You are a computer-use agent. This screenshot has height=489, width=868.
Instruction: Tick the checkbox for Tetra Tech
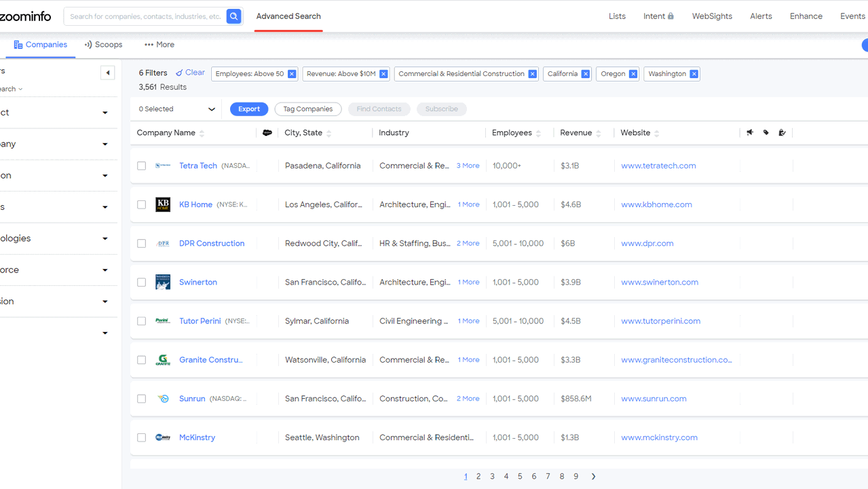[x=142, y=166]
